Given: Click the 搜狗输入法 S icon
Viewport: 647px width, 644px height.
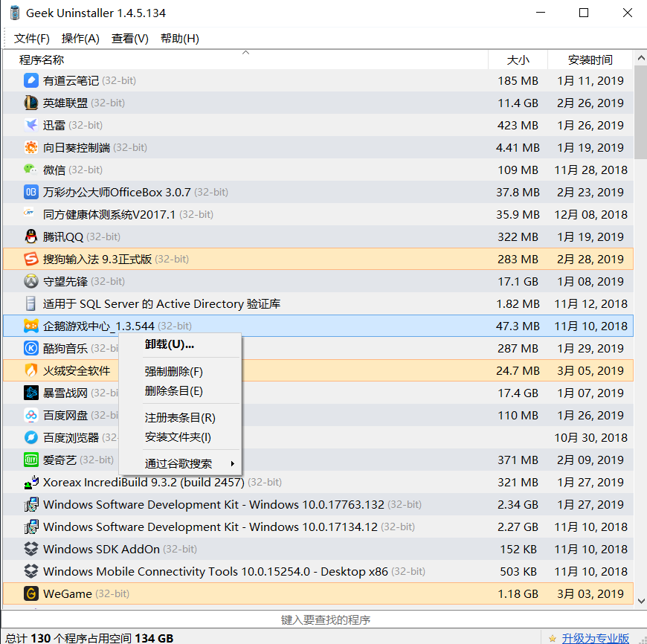Looking at the screenshot, I should [31, 259].
